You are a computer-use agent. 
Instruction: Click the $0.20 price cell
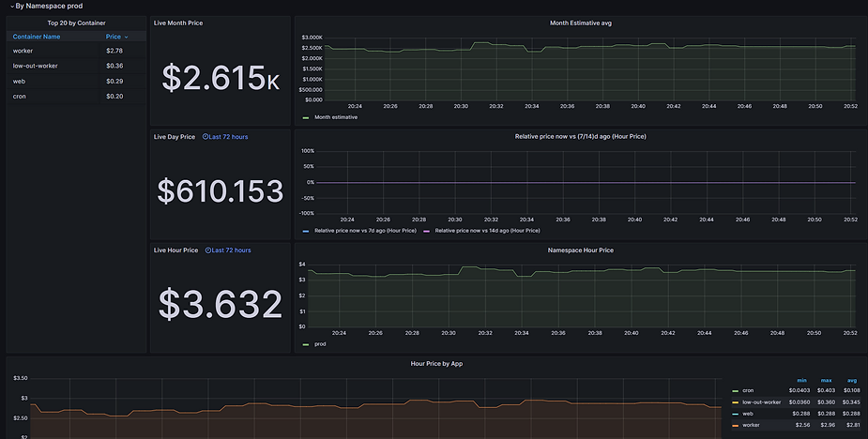114,97
